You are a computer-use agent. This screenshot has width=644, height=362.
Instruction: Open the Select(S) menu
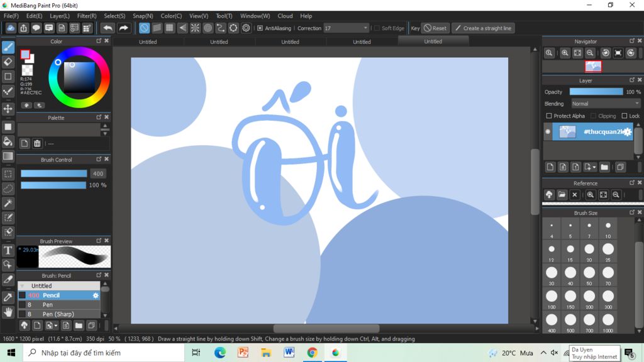(114, 16)
